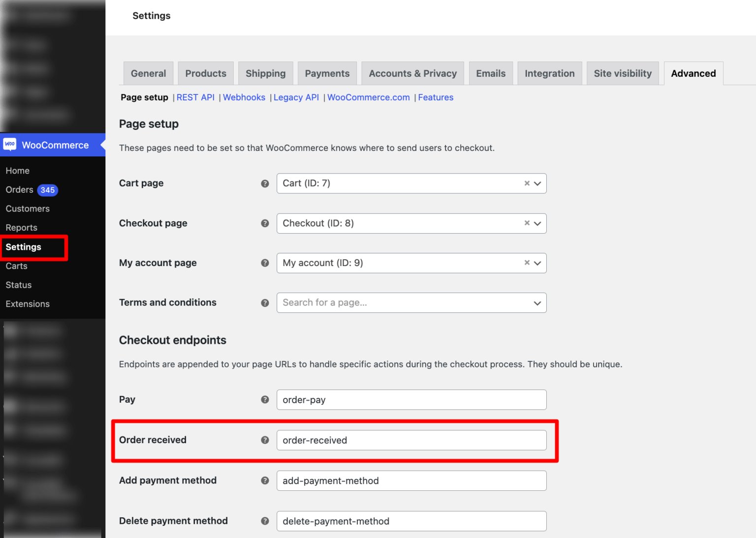Open the Emails settings tab
This screenshot has width=756, height=538.
pos(491,73)
